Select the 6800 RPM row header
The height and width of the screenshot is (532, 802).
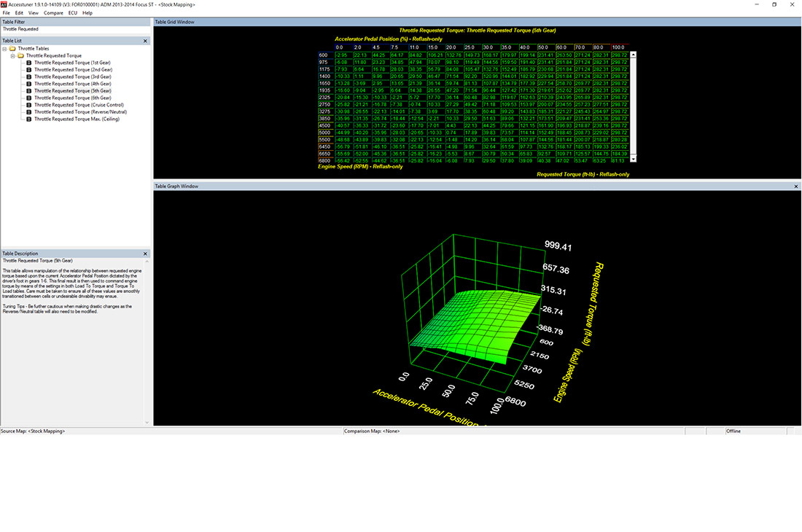point(326,160)
